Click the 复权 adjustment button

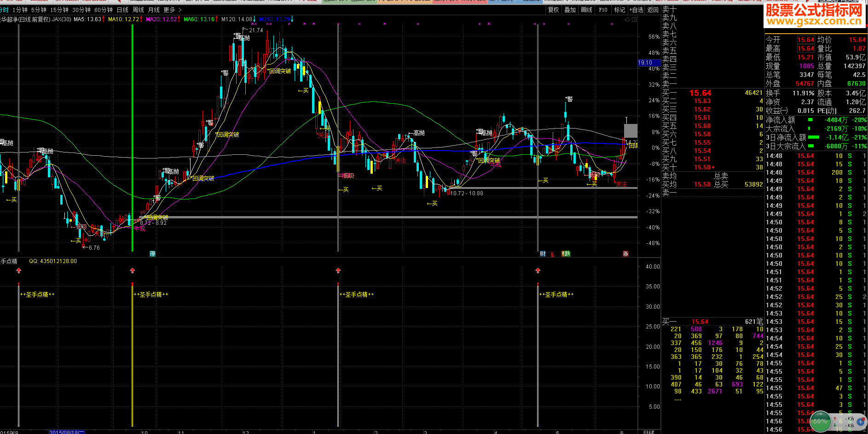(553, 10)
